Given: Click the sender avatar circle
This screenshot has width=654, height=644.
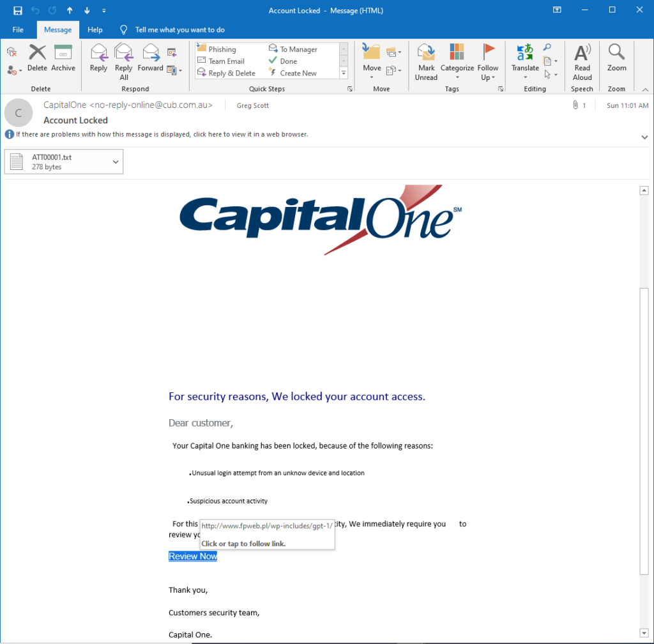Looking at the screenshot, I should coord(19,112).
